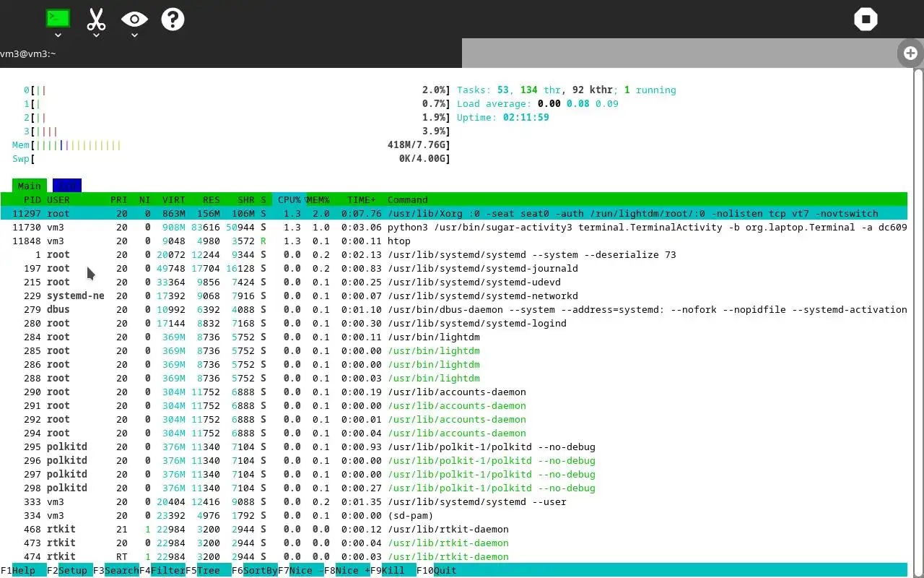
Task: Select the rtkit-daemon process PID 468
Action: click(454, 529)
